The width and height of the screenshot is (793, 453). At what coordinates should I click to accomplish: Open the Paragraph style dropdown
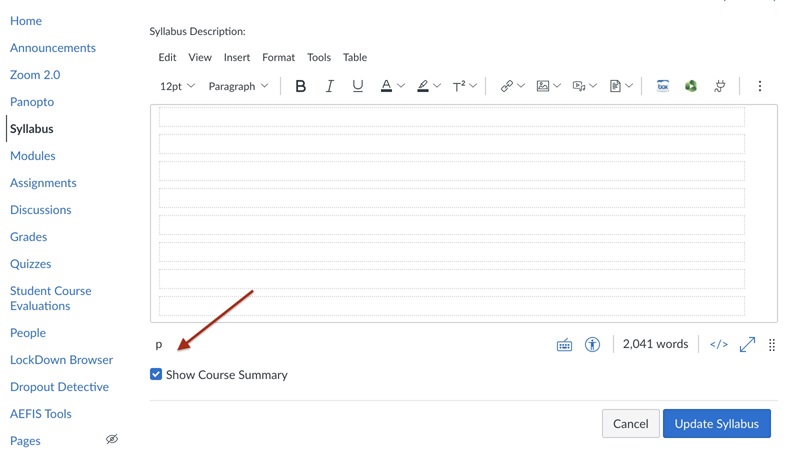(238, 86)
